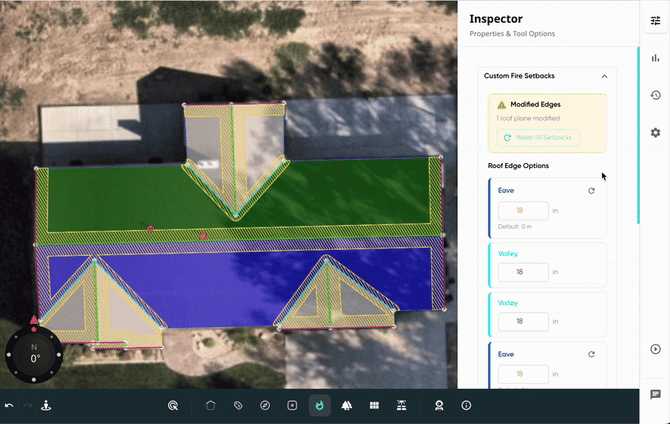The width and height of the screenshot is (670, 424).
Task: Click the play button in right sidebar
Action: coord(655,349)
